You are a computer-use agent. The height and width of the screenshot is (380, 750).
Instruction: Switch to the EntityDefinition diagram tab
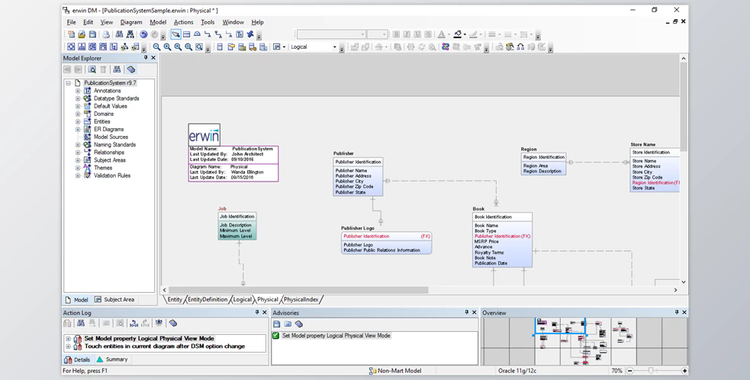207,300
